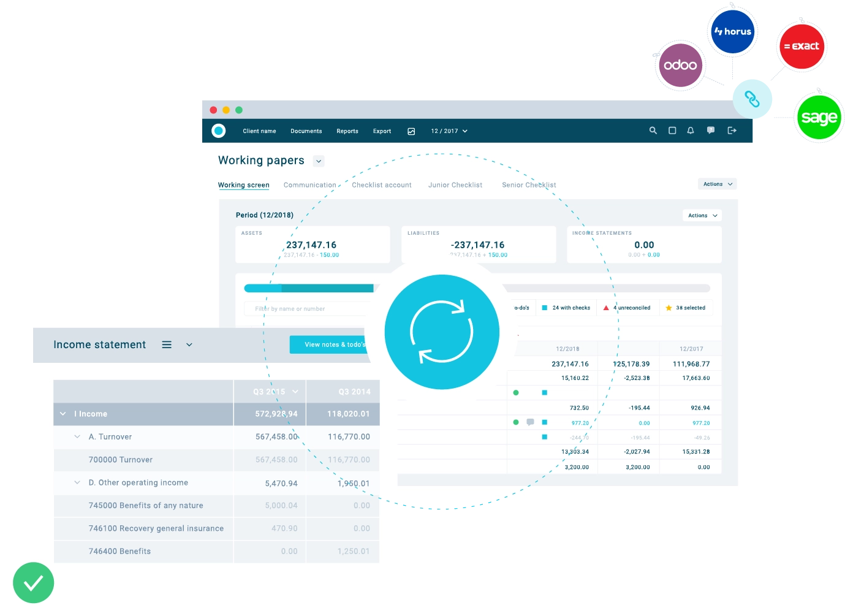Click the comment bubble in the 977.20 row
This screenshot has width=845, height=616.
530,422
